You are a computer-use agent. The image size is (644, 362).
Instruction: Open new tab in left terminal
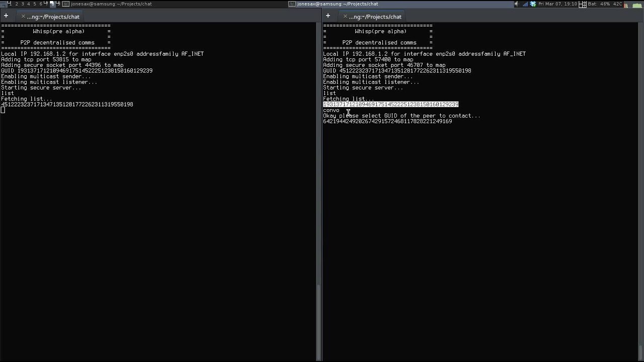[6, 16]
